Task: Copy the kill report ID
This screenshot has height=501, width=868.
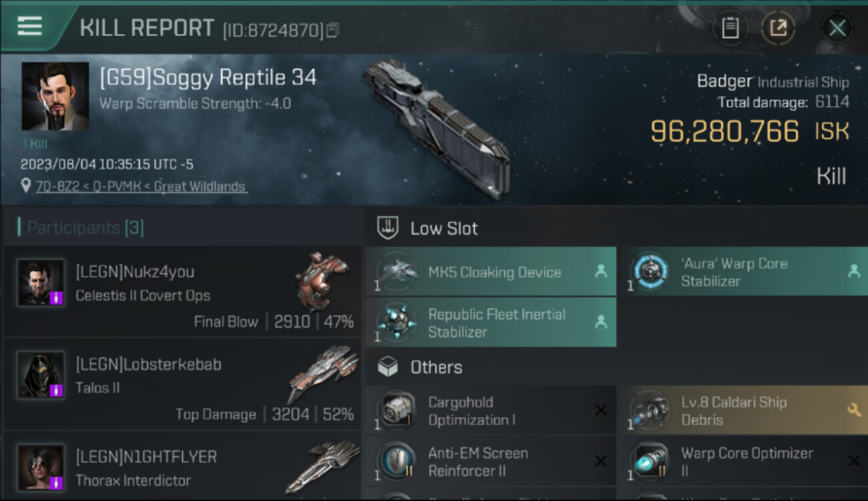Action: [x=333, y=30]
